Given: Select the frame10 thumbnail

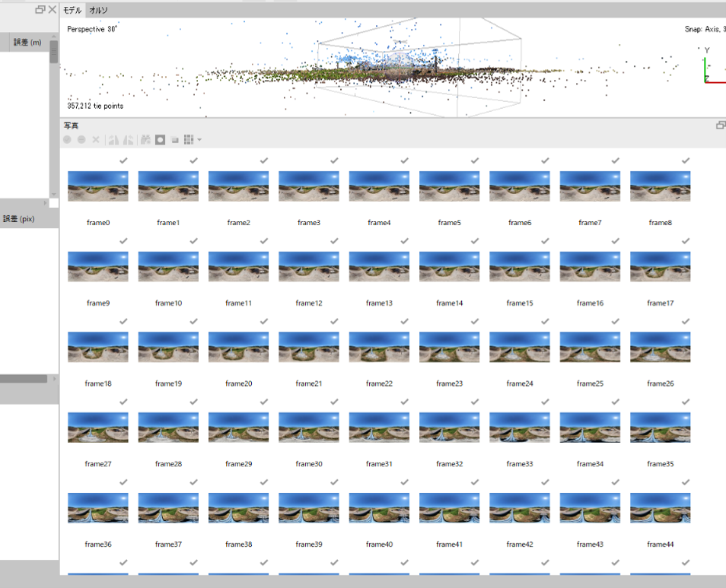Looking at the screenshot, I should click(168, 266).
